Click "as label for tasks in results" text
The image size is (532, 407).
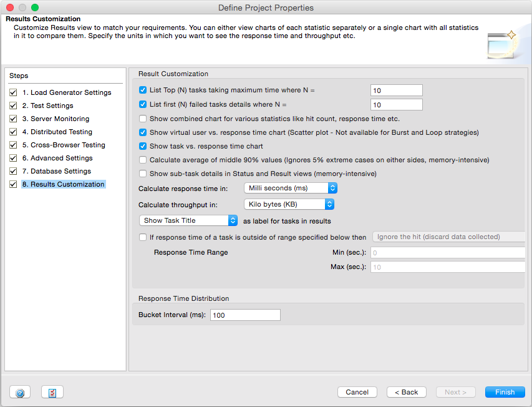click(287, 221)
